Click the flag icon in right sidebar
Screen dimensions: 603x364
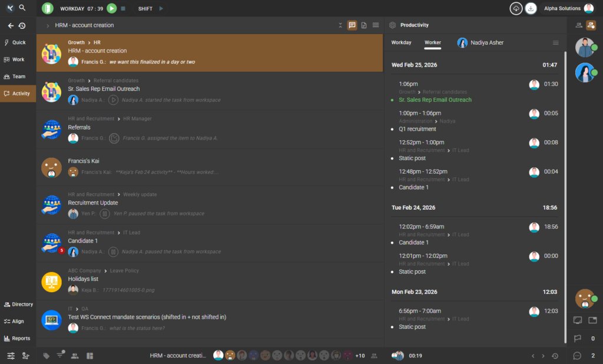tap(577, 338)
